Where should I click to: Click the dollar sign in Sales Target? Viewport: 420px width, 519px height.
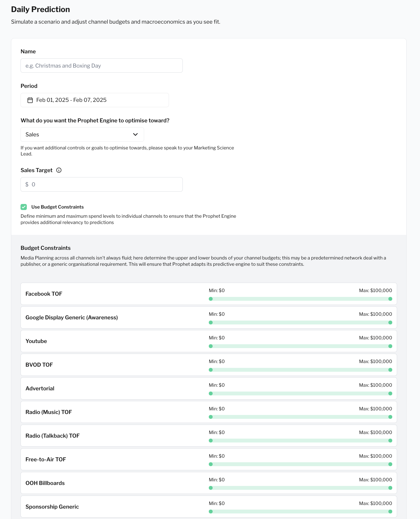pyautogui.click(x=27, y=184)
